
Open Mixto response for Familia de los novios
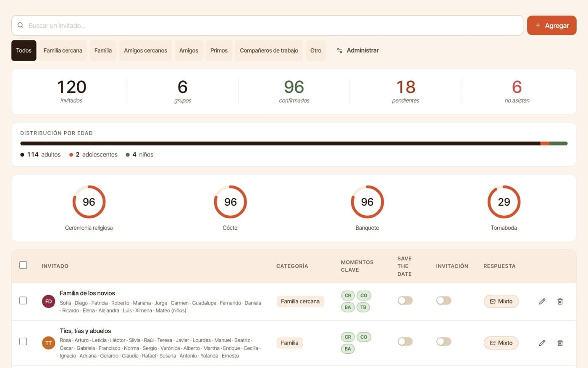click(501, 301)
